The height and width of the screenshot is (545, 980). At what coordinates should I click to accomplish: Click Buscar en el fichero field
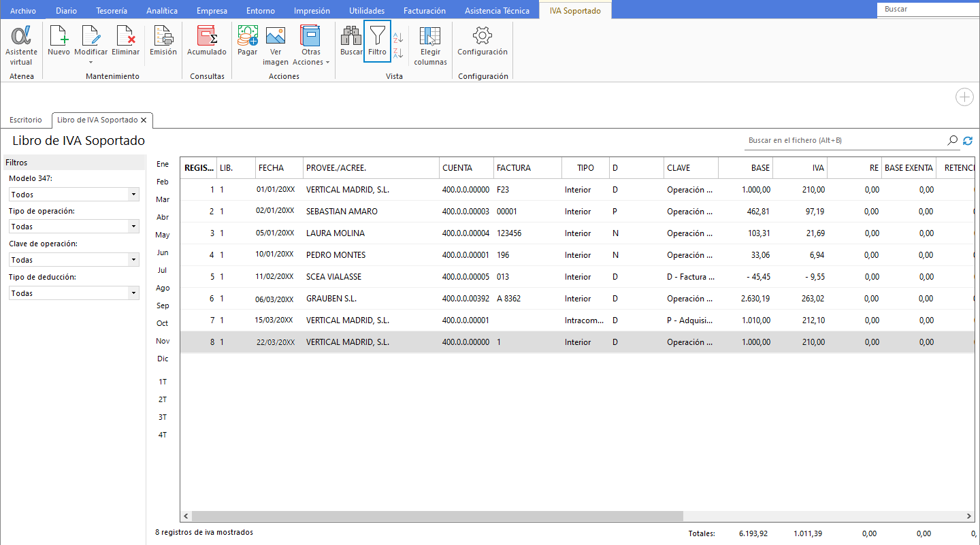coord(844,140)
